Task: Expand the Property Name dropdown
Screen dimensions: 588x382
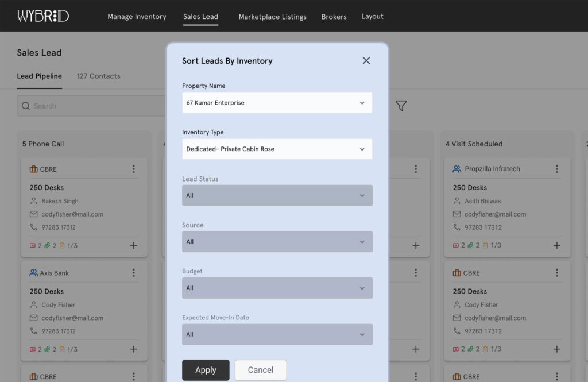Action: click(277, 103)
